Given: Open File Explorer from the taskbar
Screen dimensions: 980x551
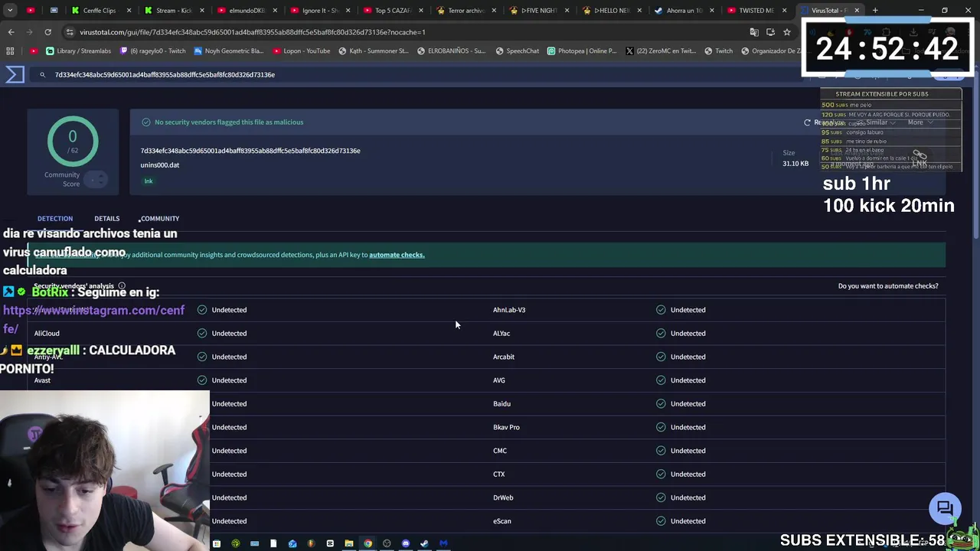Looking at the screenshot, I should coord(349,543).
